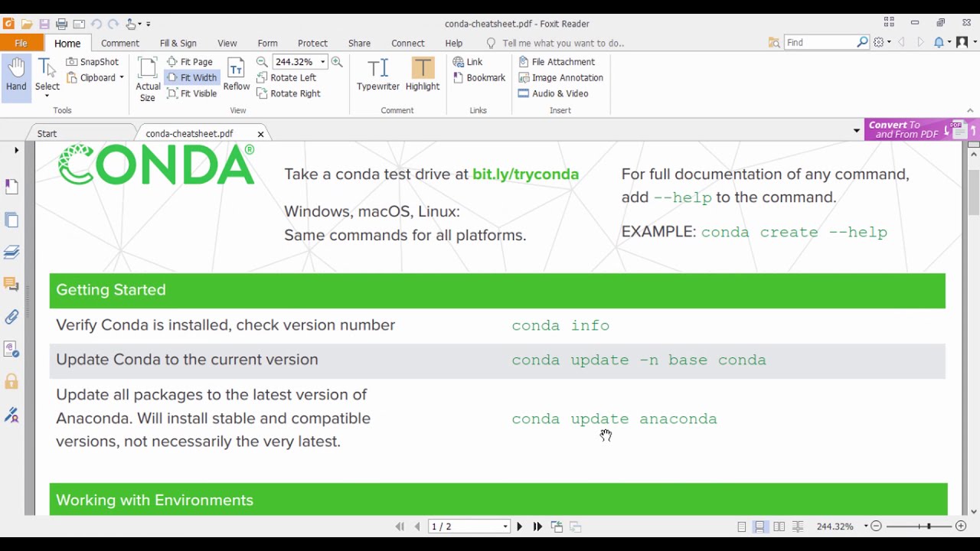This screenshot has width=980, height=551.
Task: Close the conda-cheatsheet.pdf tab
Action: tap(260, 134)
